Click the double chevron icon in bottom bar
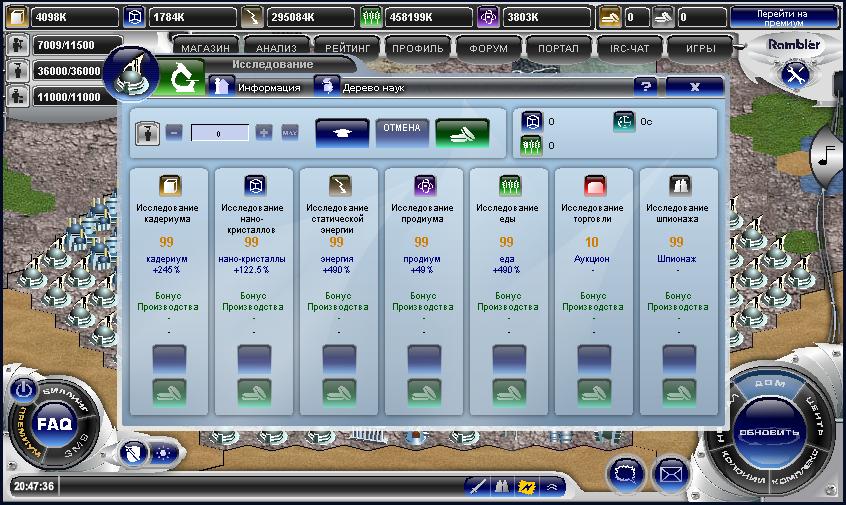Image resolution: width=846 pixels, height=505 pixels. click(551, 486)
